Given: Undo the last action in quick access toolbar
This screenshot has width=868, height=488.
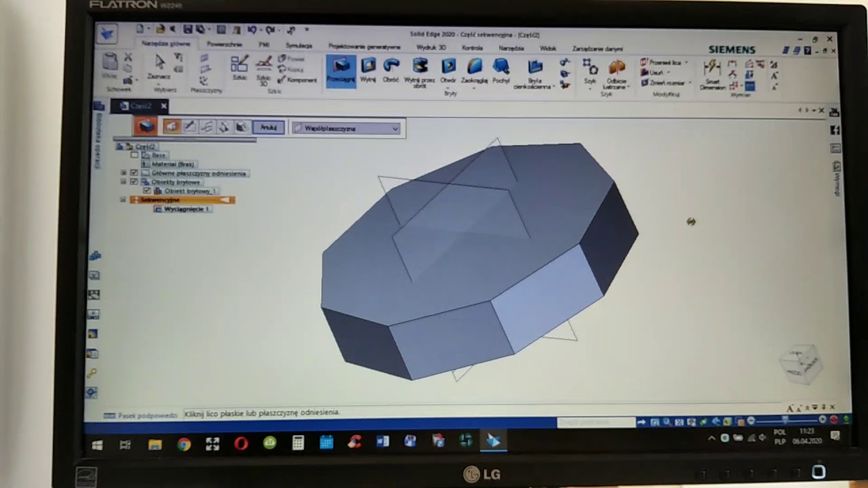Looking at the screenshot, I should click(252, 29).
